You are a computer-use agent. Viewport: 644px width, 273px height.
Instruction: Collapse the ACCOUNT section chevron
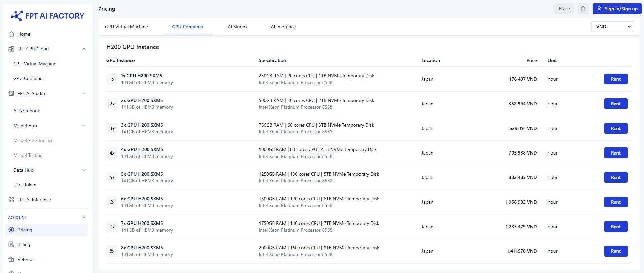coord(84,217)
